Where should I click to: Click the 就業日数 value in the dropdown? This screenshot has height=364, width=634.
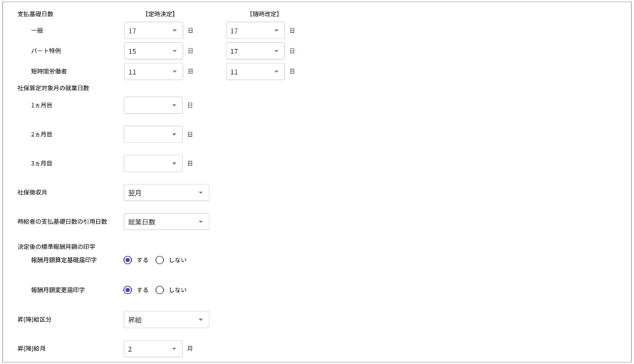point(142,222)
